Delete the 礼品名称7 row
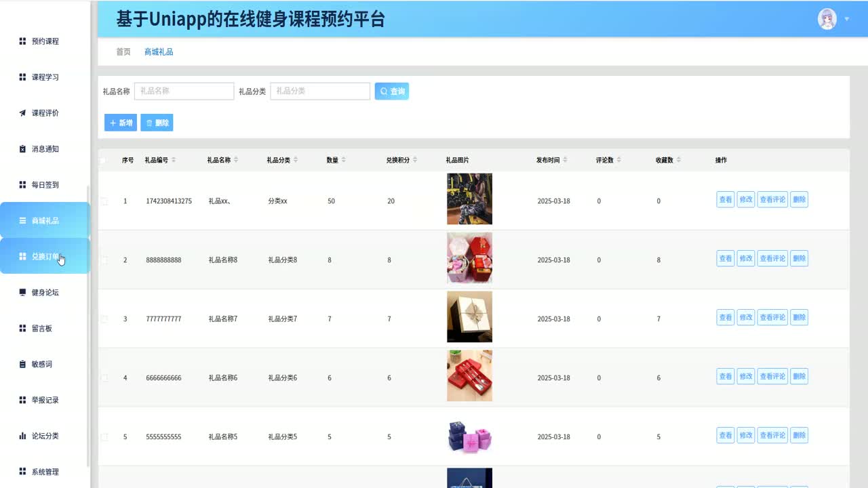Image resolution: width=868 pixels, height=488 pixels. tap(800, 317)
